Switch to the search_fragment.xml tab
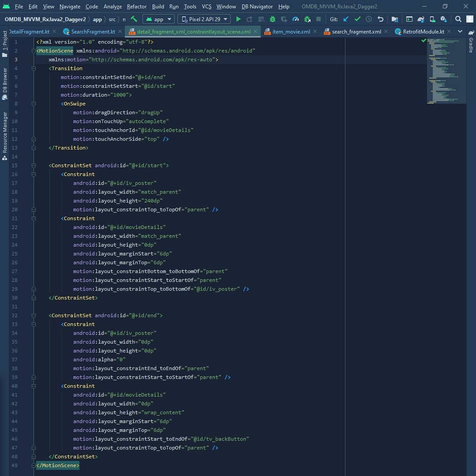The image size is (476, 476). coord(356,32)
